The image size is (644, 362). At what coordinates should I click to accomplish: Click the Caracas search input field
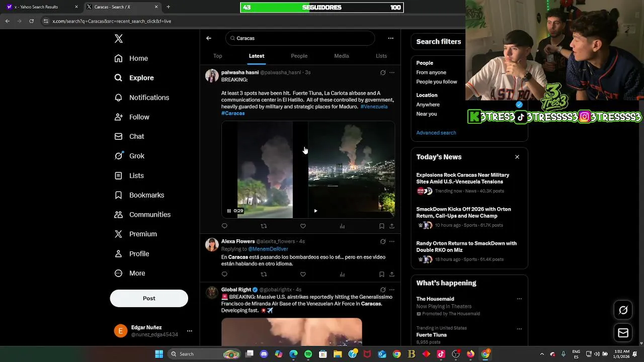click(x=300, y=38)
